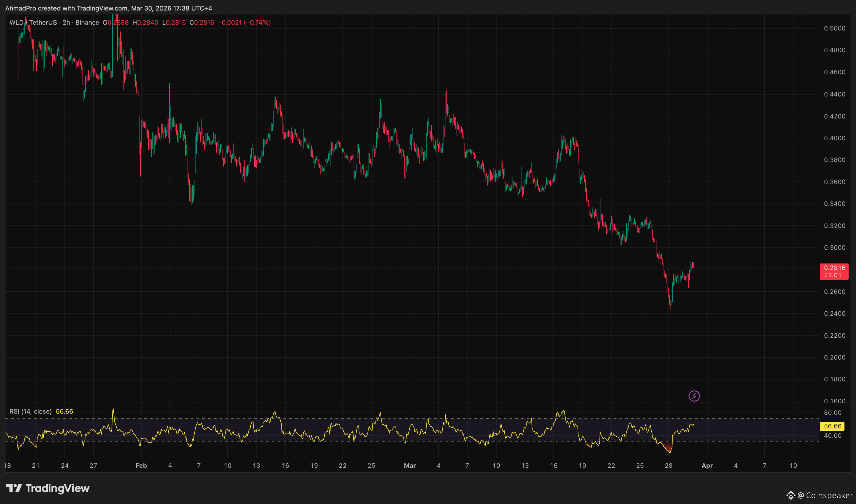Click the Feb label on time axis

coord(141,466)
